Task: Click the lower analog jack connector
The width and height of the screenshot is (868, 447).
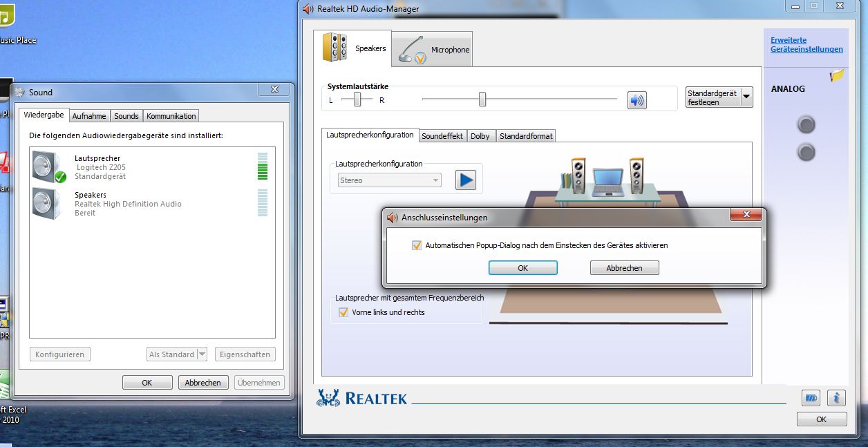Action: click(x=806, y=152)
